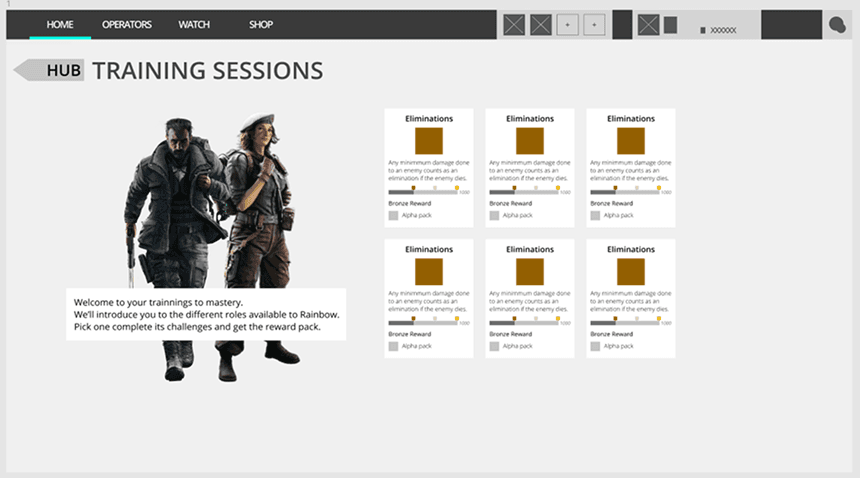Click the Eliminations title of the top-right card
The width and height of the screenshot is (860, 478).
click(631, 118)
